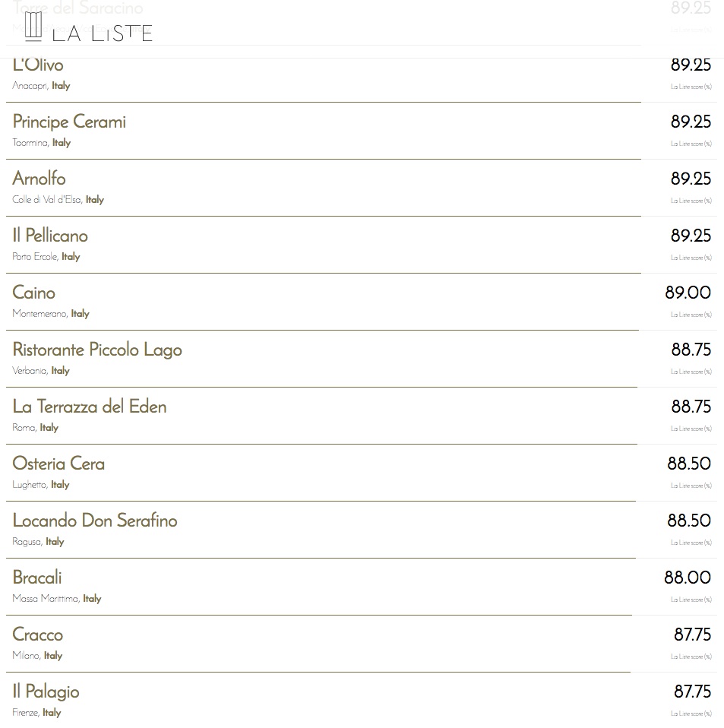Click Bracali's 88.00 score value
724x728 pixels.
pos(687,578)
